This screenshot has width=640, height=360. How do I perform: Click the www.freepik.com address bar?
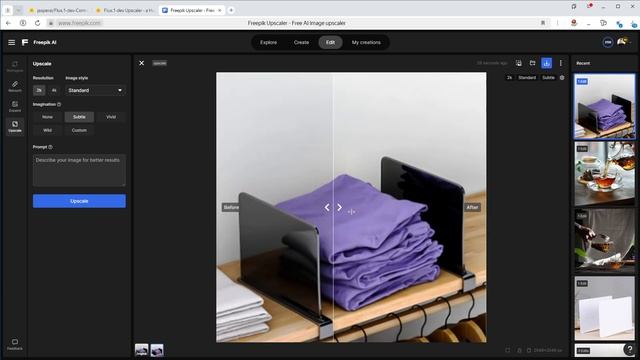79,23
